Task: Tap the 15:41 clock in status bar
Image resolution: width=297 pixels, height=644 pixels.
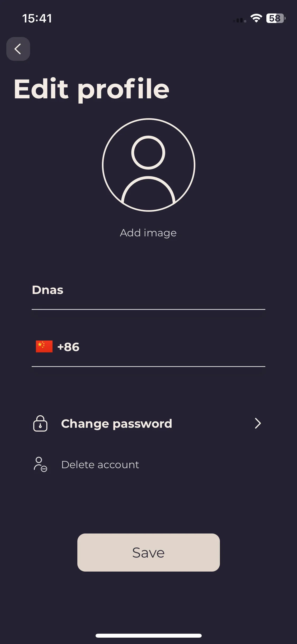Action: [x=37, y=19]
